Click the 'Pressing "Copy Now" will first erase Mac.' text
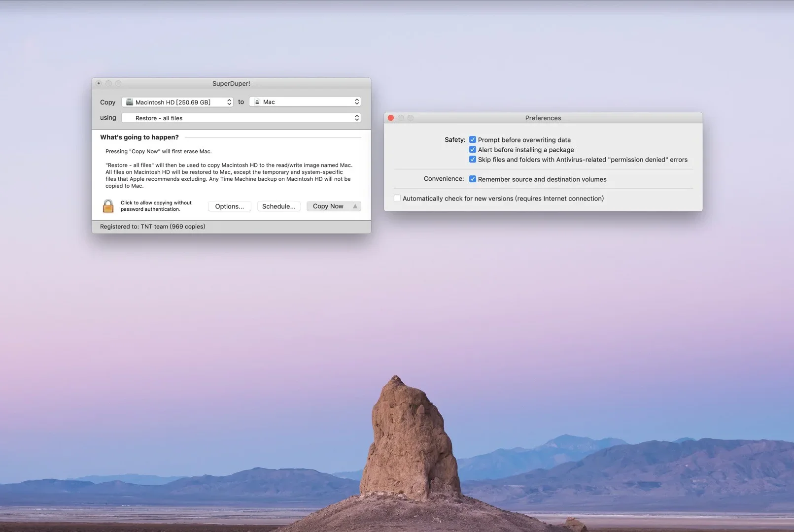The width and height of the screenshot is (794, 532). [159, 152]
